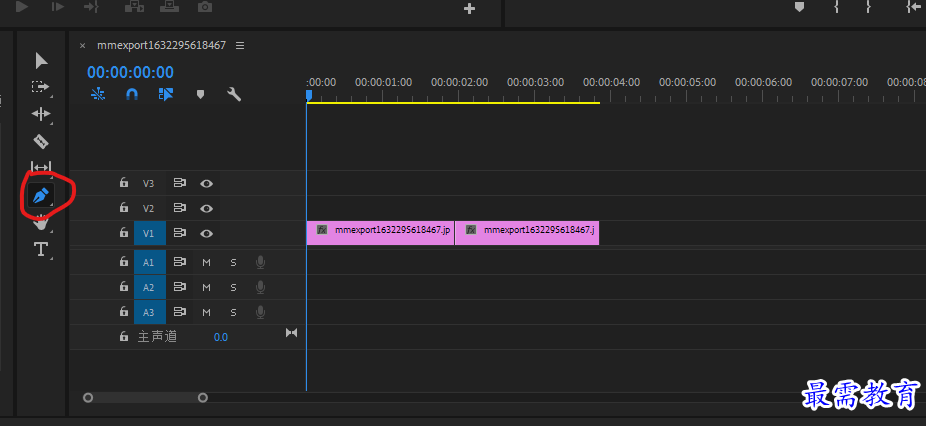The width and height of the screenshot is (926, 426).
Task: Hide track V2 with eye icon
Action: [x=206, y=209]
